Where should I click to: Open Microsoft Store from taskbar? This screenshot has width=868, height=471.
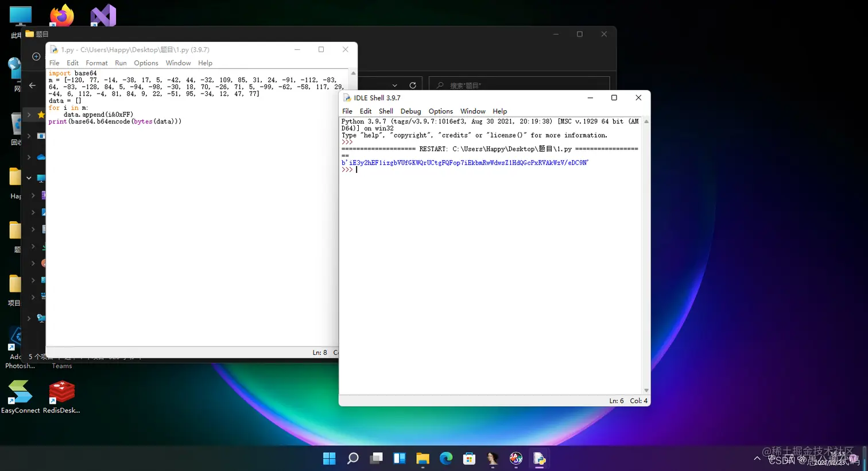tap(469, 458)
